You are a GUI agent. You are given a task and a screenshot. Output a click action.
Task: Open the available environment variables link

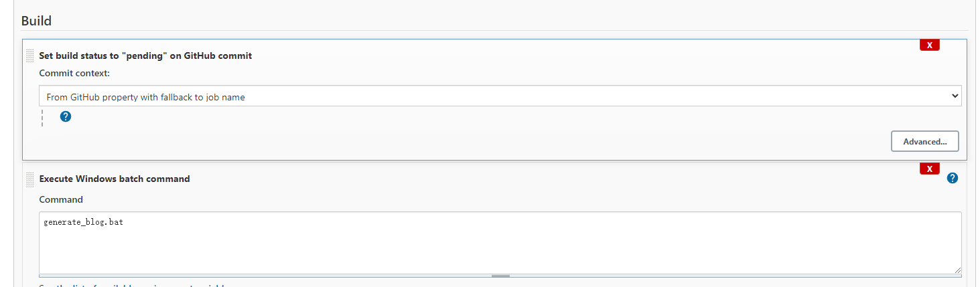tap(134, 286)
